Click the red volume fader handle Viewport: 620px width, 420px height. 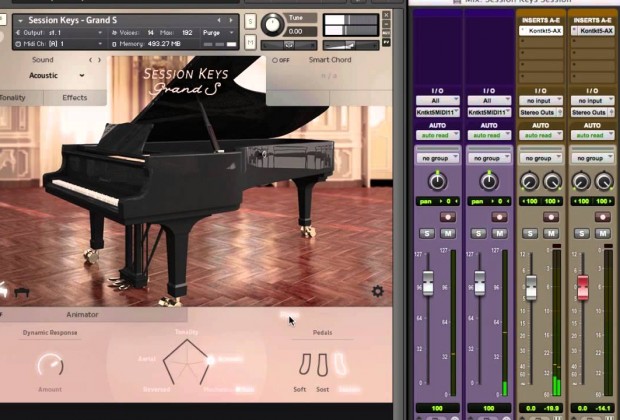pyautogui.click(x=583, y=288)
